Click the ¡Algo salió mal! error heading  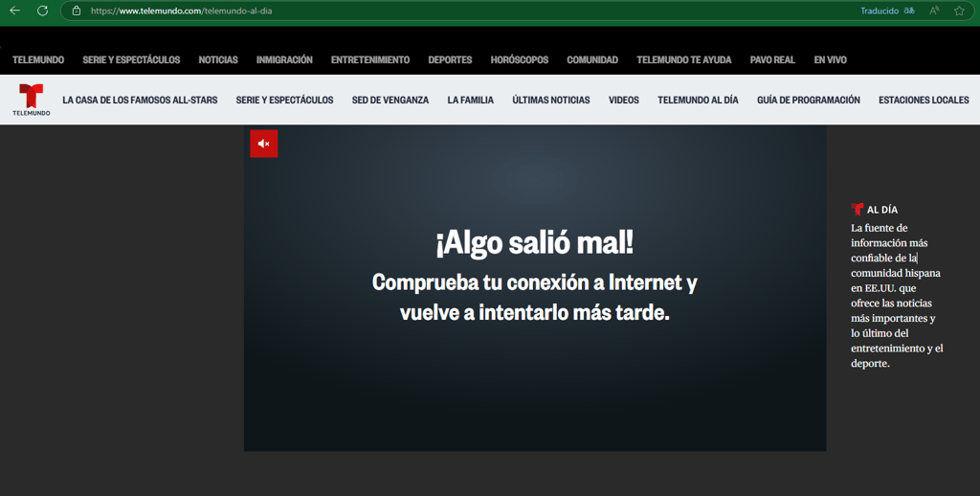pos(534,242)
